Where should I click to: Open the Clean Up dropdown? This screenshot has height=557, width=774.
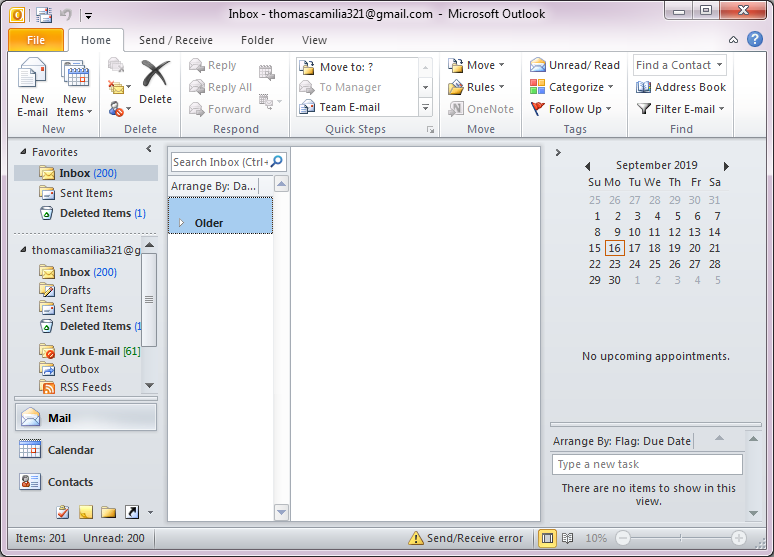(119, 87)
